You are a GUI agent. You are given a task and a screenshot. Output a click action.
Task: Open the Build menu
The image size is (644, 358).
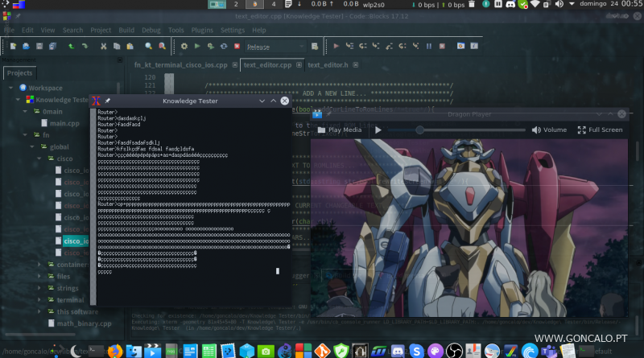(126, 30)
